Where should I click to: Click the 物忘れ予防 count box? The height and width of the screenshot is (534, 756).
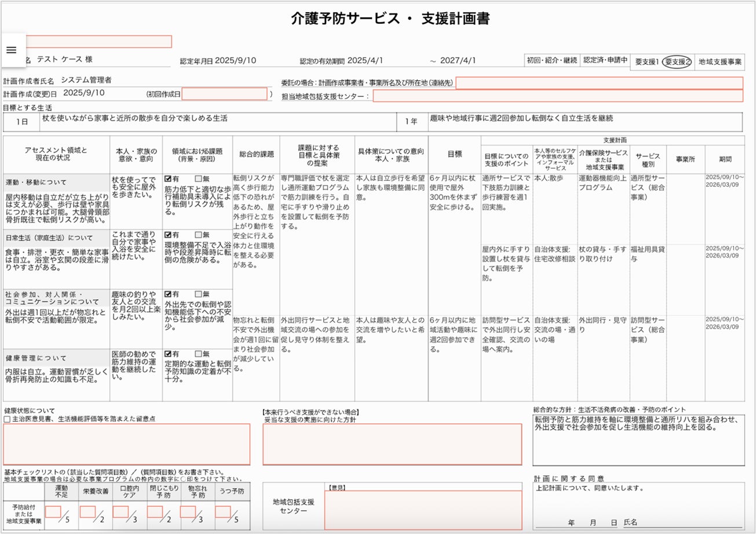pos(188,512)
